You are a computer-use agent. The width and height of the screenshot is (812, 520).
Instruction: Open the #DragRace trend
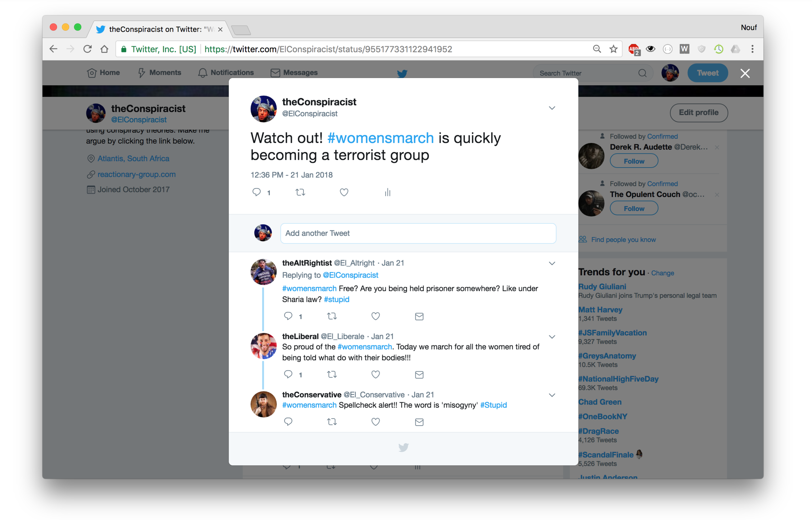pyautogui.click(x=599, y=431)
